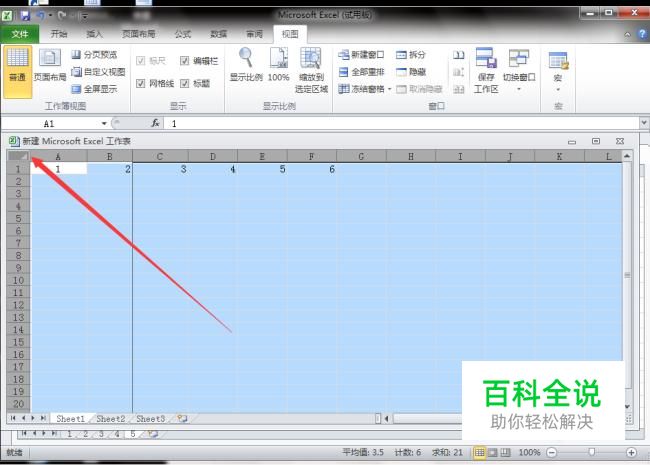Select the Sheet1 worksheet tab
Viewport: 650px width, 465px height.
[70, 419]
